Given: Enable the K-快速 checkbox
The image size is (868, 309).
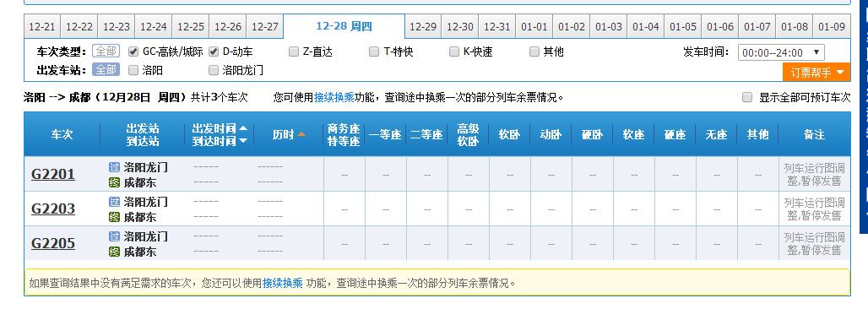Looking at the screenshot, I should point(454,52).
